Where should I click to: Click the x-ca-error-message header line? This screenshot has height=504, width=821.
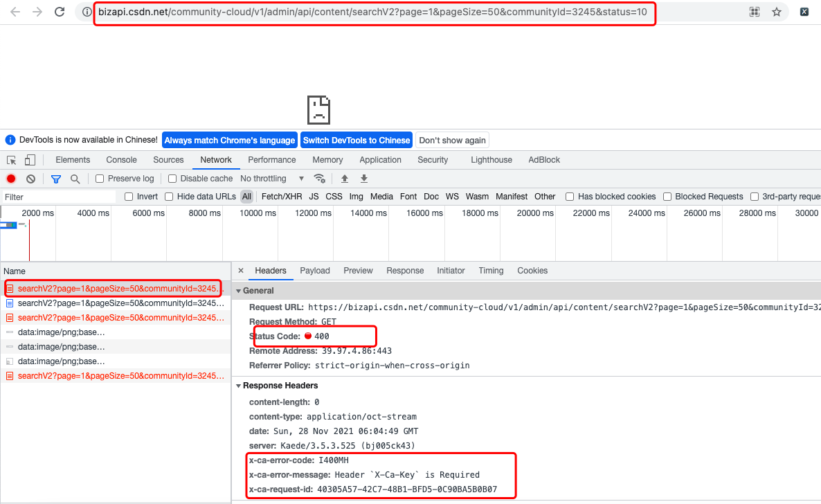pos(364,475)
